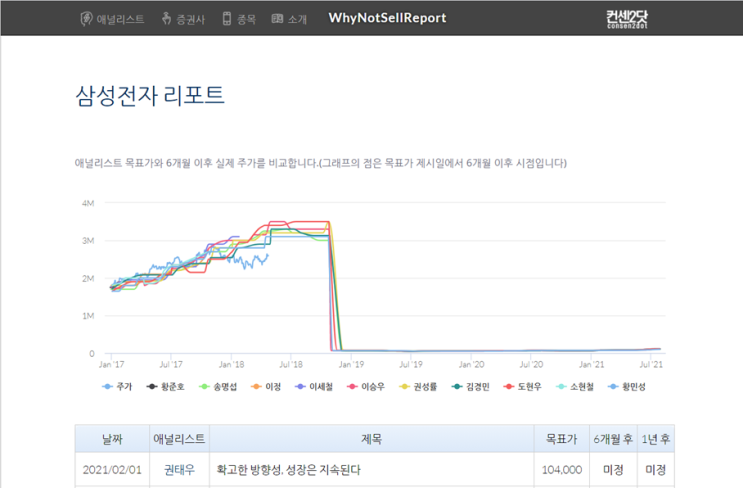Click the 증권사 person icon in navbar
This screenshot has width=743, height=488.
[x=166, y=18]
